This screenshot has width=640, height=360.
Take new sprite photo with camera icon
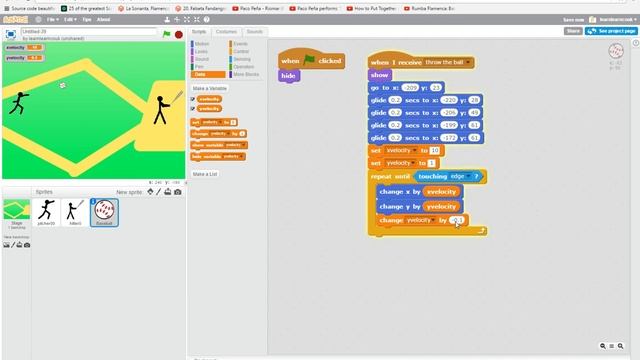pos(178,192)
